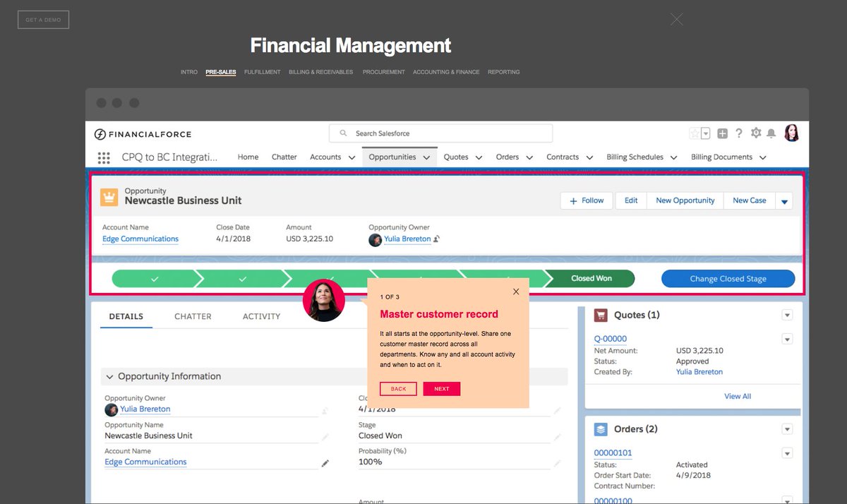Open the Edge Communications link in header
Screen dimensions: 847x504
(x=140, y=239)
